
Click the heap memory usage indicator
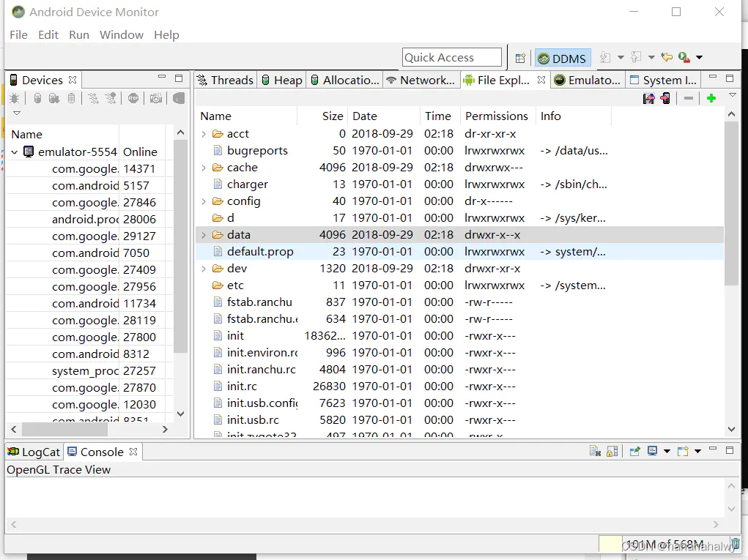click(660, 544)
